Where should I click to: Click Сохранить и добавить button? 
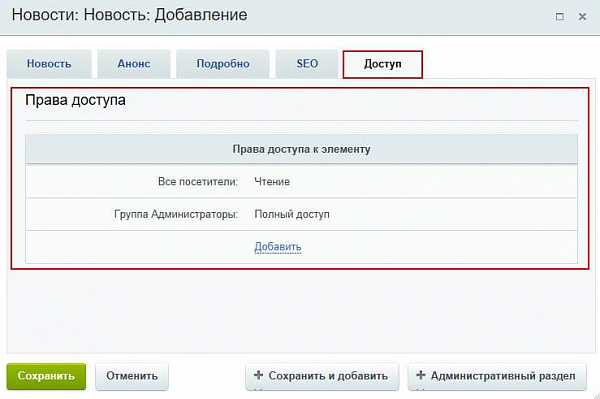coord(322,376)
